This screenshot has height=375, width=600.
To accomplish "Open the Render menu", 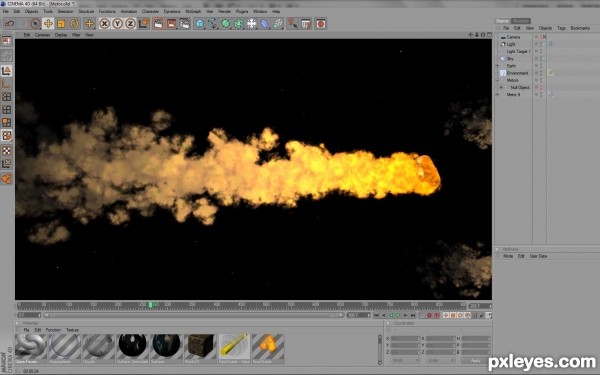I will [224, 11].
